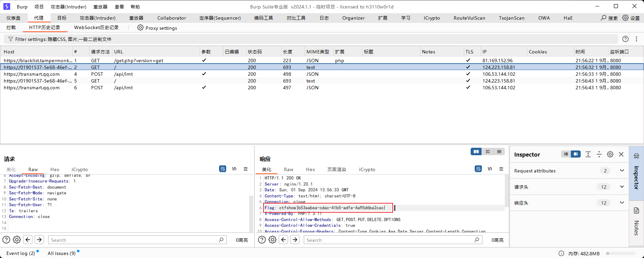Click the Inspector sidebar icon
Screen dimensions: 644x258
click(636, 156)
